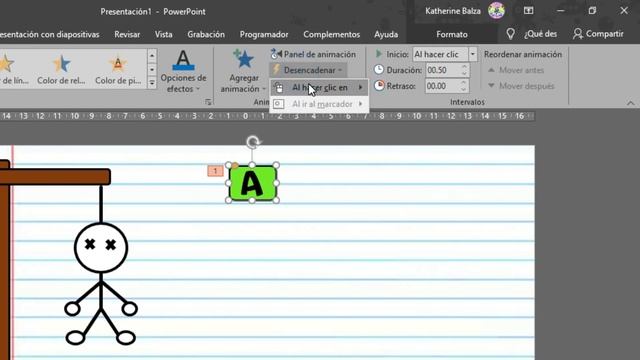Click the lightbulb Tell Me icon
640x360 pixels.
pos(510,34)
